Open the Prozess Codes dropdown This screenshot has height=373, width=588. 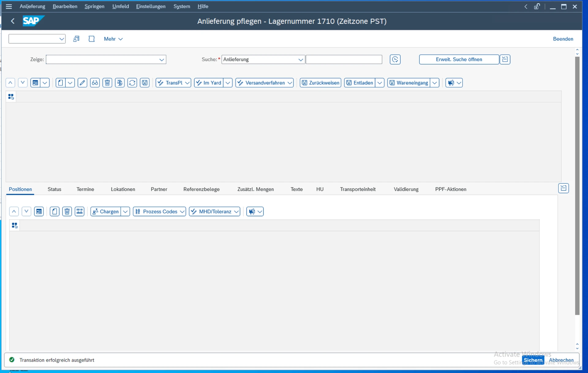click(x=160, y=211)
